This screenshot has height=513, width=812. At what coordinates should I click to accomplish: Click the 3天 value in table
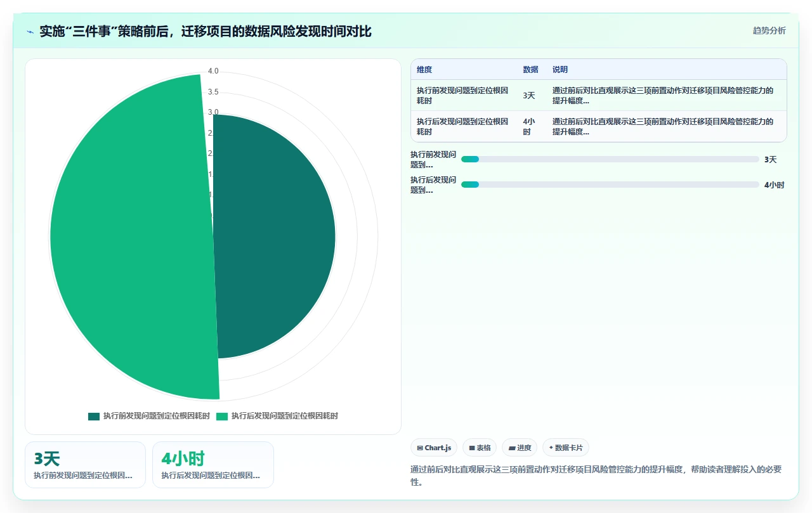tap(529, 96)
